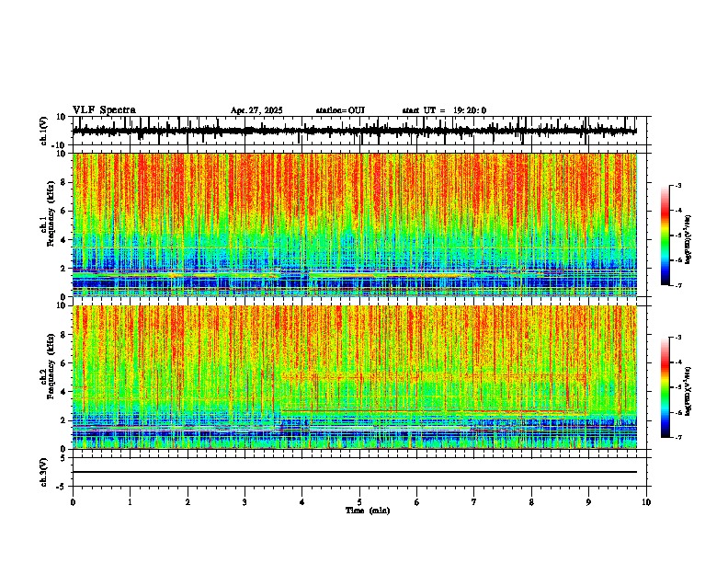This screenshot has width=728, height=563.
Task: Click the "Time (min)" x-axis label
Action: pos(368,511)
